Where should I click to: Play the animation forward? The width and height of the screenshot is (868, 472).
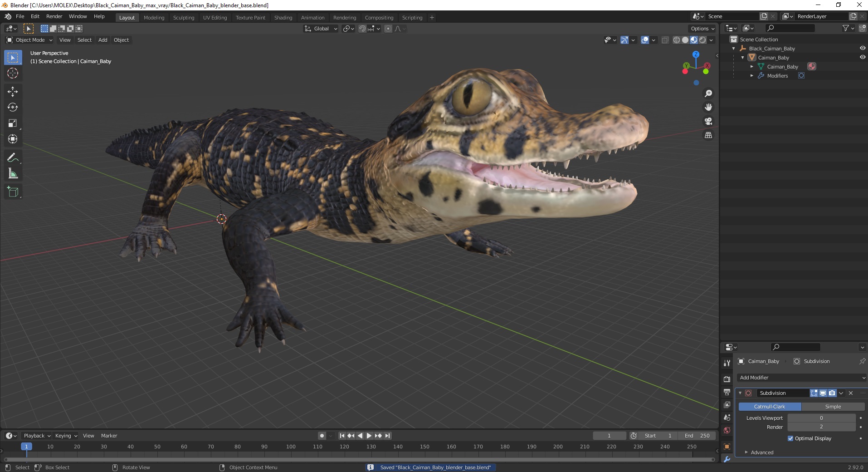[x=369, y=436]
